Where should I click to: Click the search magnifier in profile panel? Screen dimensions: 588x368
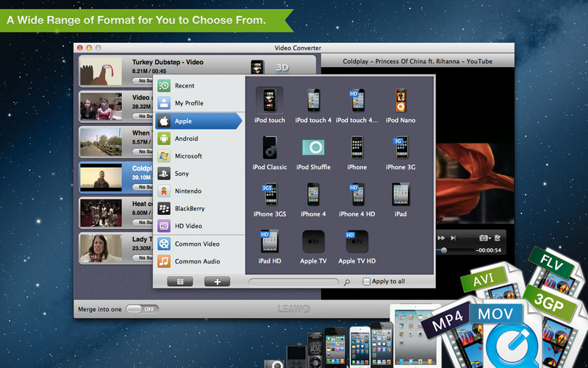(x=347, y=282)
